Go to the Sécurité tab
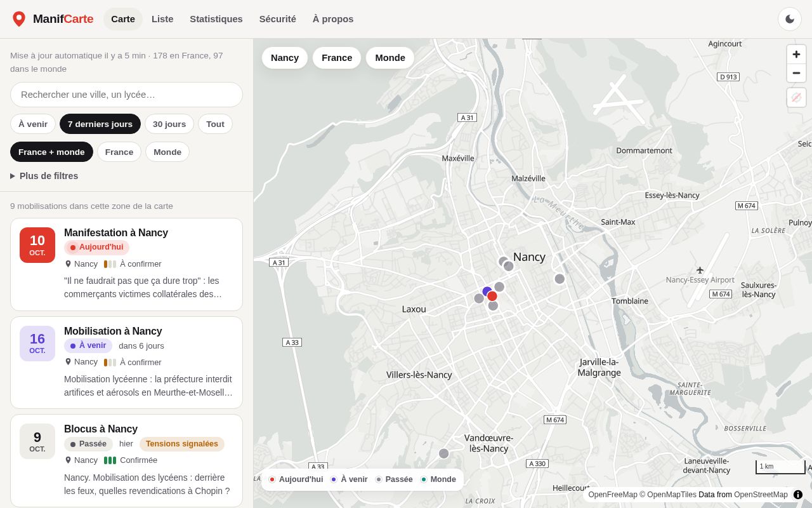Image resolution: width=812 pixels, height=508 pixels. click(278, 19)
